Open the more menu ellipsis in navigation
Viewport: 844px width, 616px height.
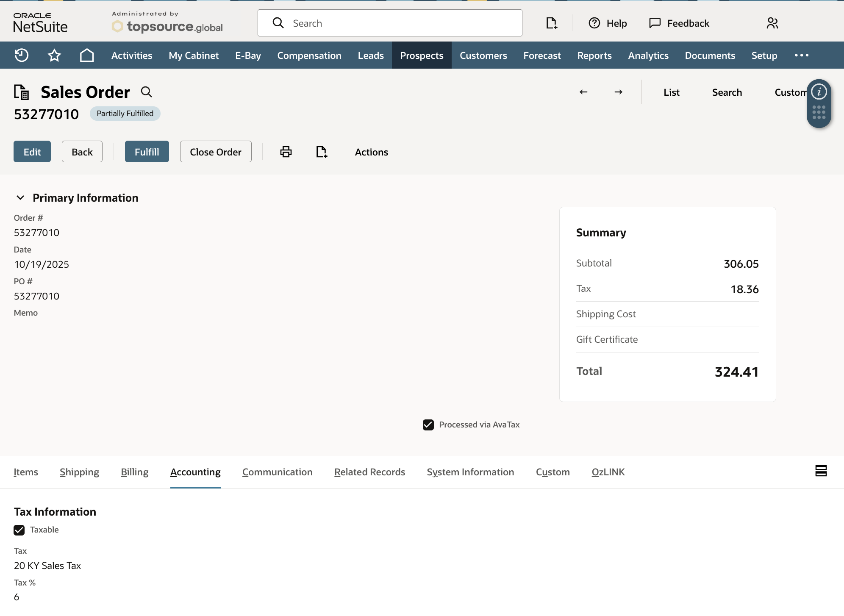coord(802,55)
